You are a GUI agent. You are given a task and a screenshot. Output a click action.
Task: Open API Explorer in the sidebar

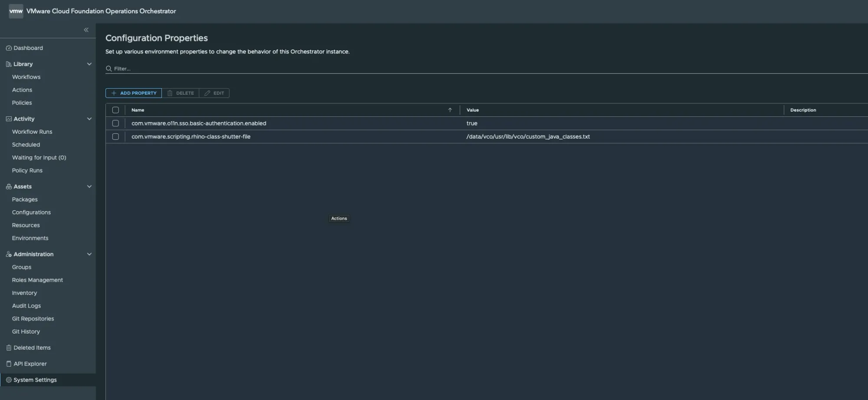[30, 364]
